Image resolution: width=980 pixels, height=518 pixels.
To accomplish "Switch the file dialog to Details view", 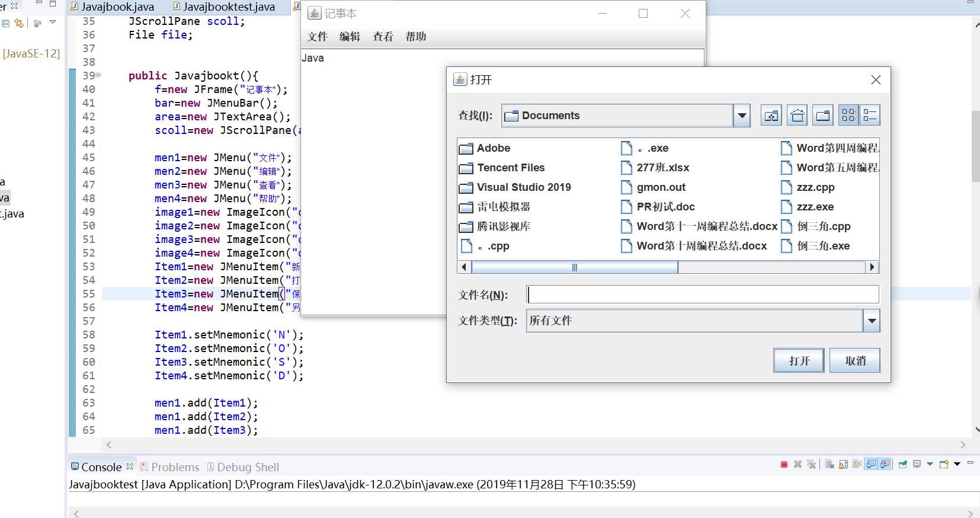I will point(869,116).
